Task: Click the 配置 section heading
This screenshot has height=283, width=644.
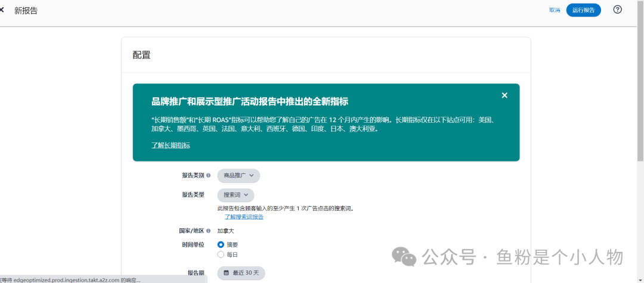Action: [x=141, y=55]
